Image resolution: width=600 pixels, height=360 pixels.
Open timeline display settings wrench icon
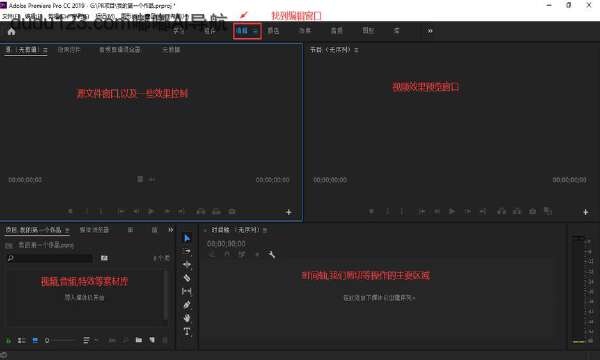(x=271, y=254)
